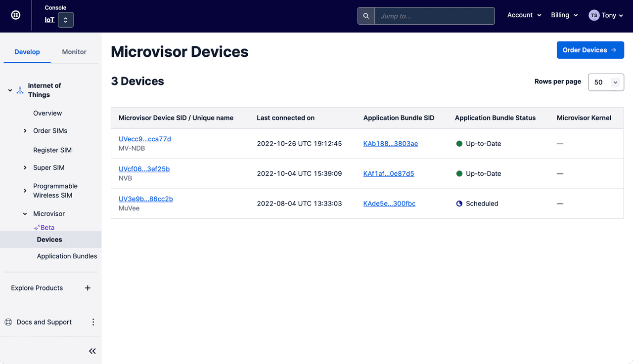Select the Internet of Things network icon
Viewport: 633px width, 364px height.
20,90
